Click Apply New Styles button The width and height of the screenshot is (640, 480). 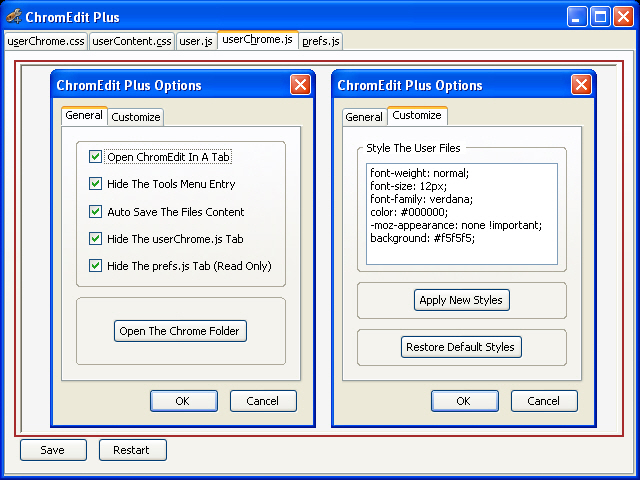[462, 300]
